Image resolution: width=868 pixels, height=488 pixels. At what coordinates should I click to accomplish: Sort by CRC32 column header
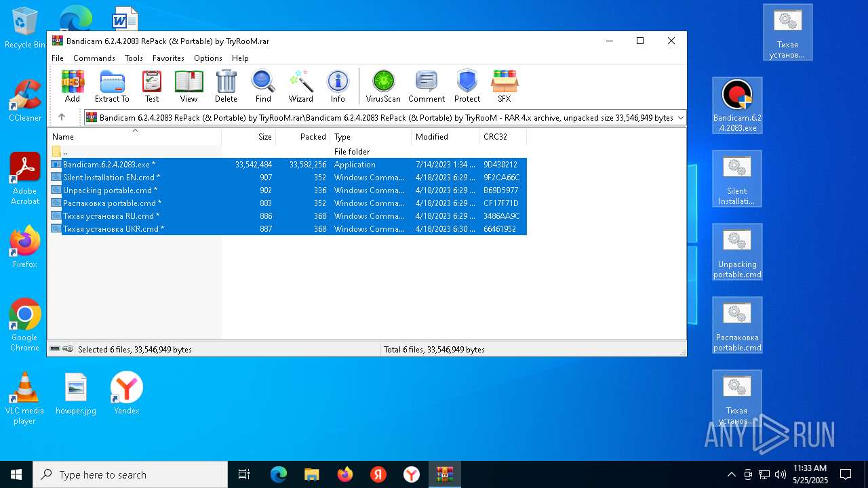coord(503,137)
